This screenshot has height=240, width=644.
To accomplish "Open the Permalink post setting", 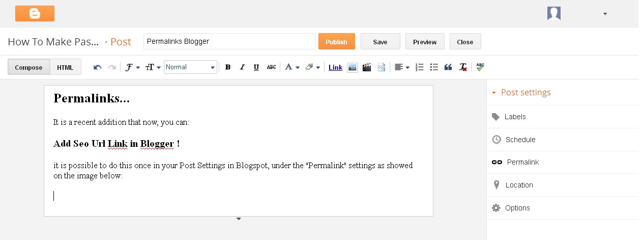I will click(x=563, y=162).
